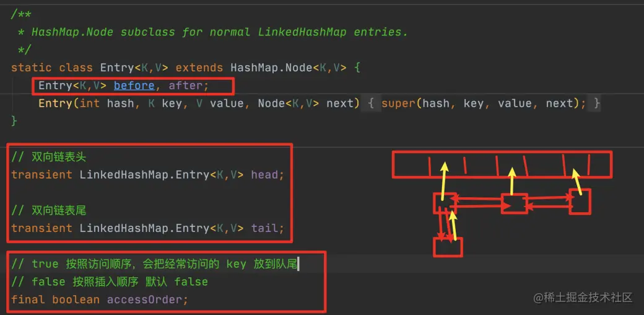Click the 'extends' keyword

click(x=199, y=68)
